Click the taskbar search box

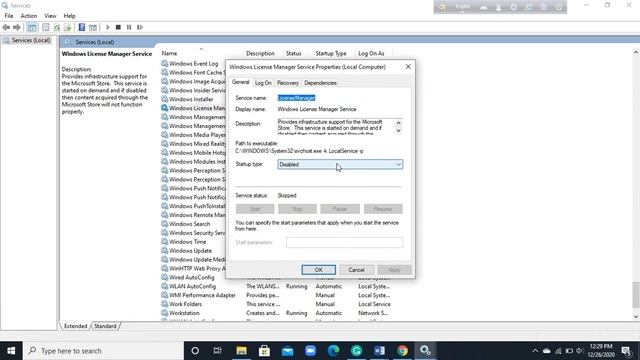[x=104, y=351]
